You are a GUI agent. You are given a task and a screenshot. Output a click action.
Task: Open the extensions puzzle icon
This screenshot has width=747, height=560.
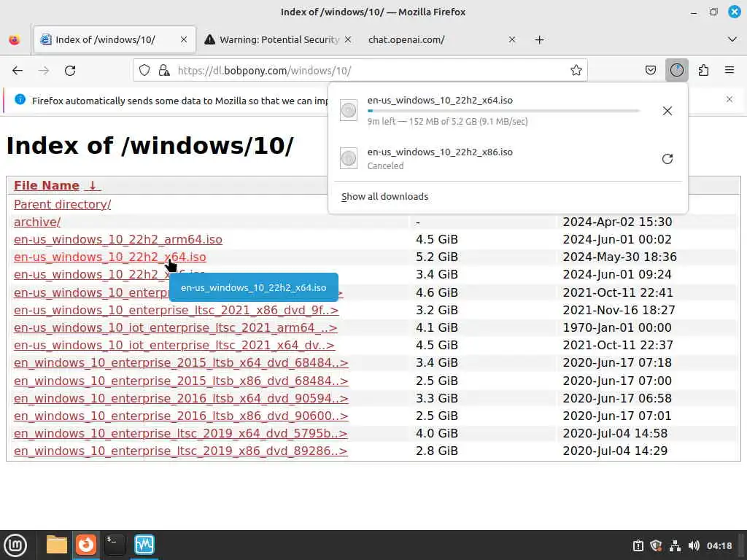(x=703, y=71)
